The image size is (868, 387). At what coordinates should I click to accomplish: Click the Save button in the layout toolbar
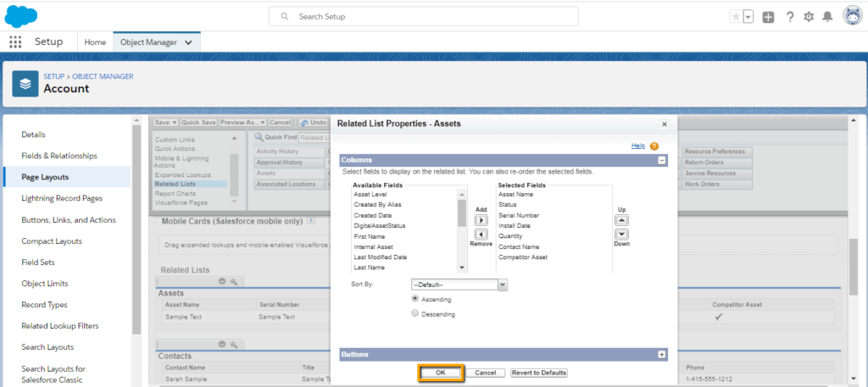coord(165,122)
